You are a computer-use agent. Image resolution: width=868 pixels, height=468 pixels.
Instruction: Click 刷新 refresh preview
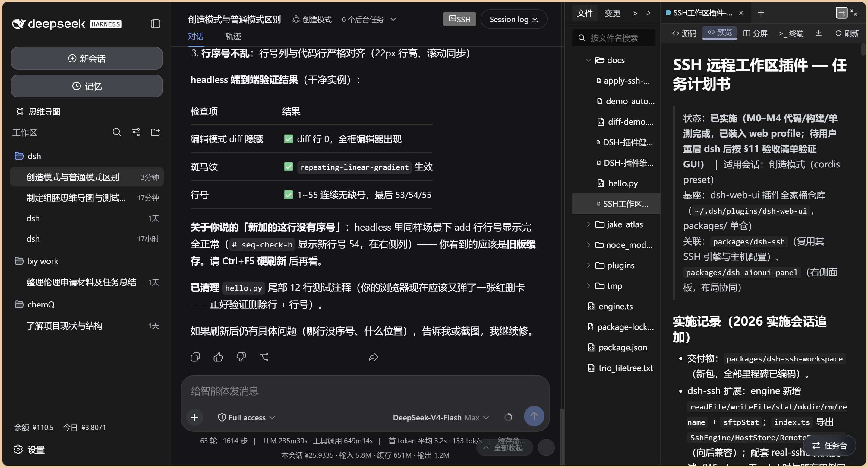(847, 33)
